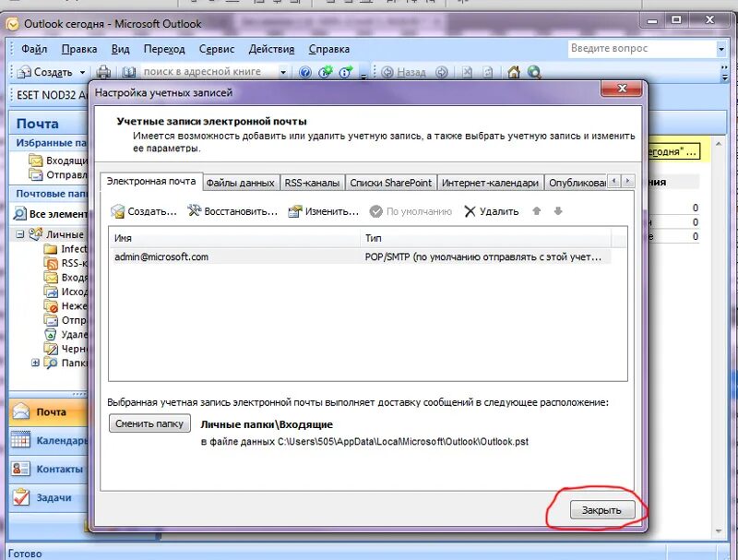Click the forward navigation arrow icon
This screenshot has height=560, width=738.
coord(442,73)
